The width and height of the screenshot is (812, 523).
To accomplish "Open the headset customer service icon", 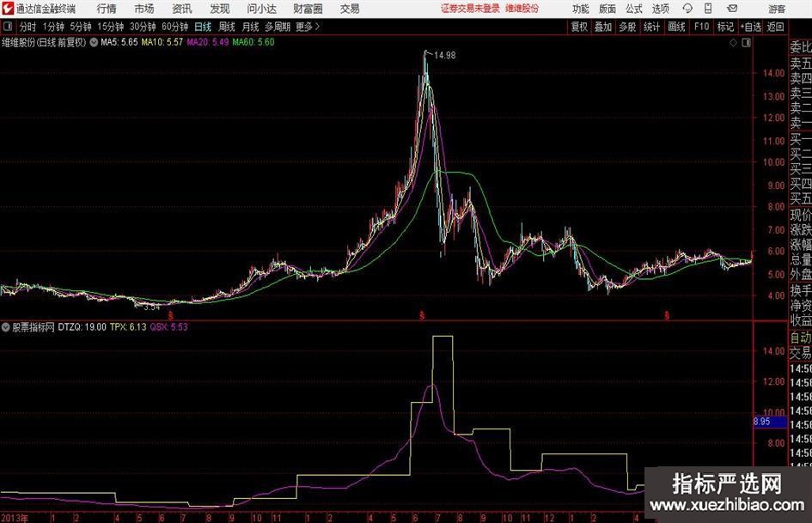I will point(687,9).
